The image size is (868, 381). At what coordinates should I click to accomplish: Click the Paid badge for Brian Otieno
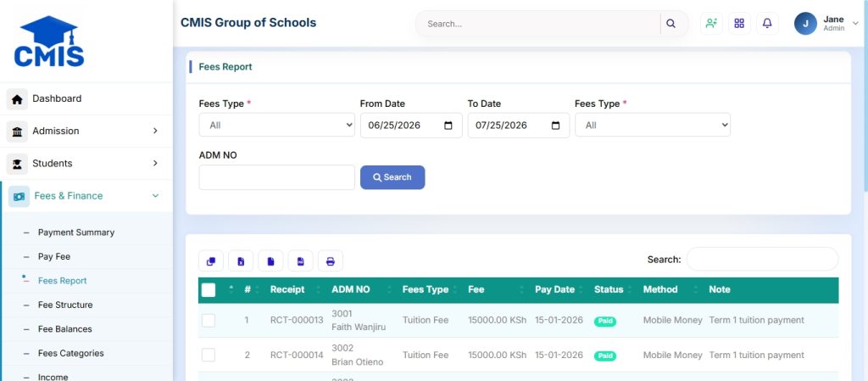(605, 356)
